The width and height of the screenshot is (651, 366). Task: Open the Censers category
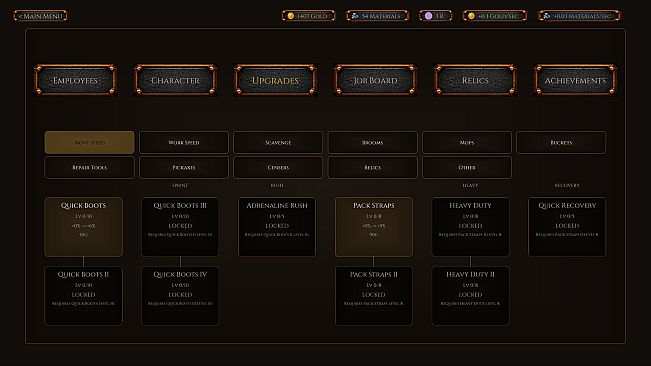point(278,167)
